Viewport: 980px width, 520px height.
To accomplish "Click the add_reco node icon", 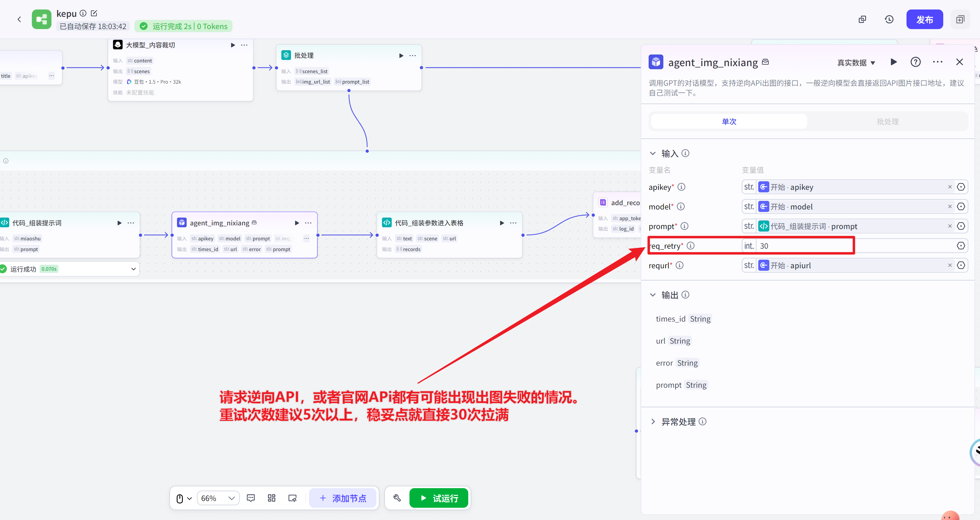I will tap(603, 203).
